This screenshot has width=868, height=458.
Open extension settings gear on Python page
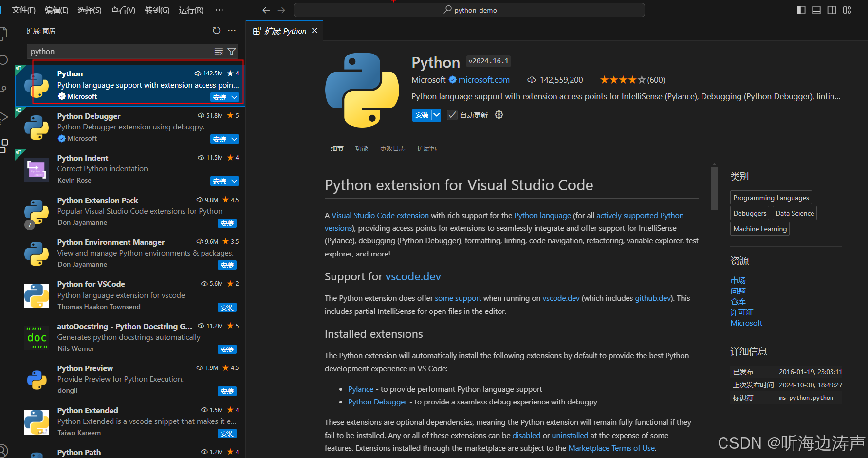pyautogui.click(x=499, y=115)
